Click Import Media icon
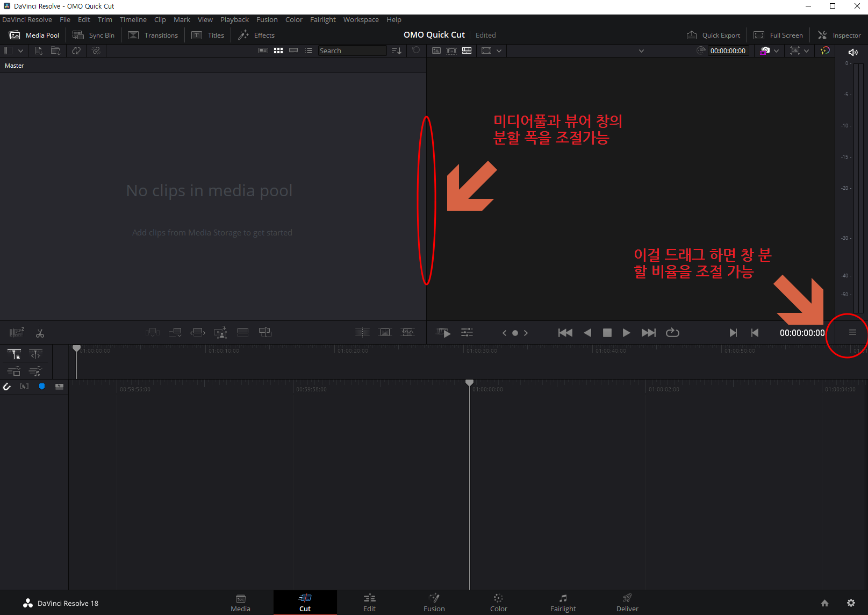This screenshot has width=868, height=615. (x=38, y=51)
